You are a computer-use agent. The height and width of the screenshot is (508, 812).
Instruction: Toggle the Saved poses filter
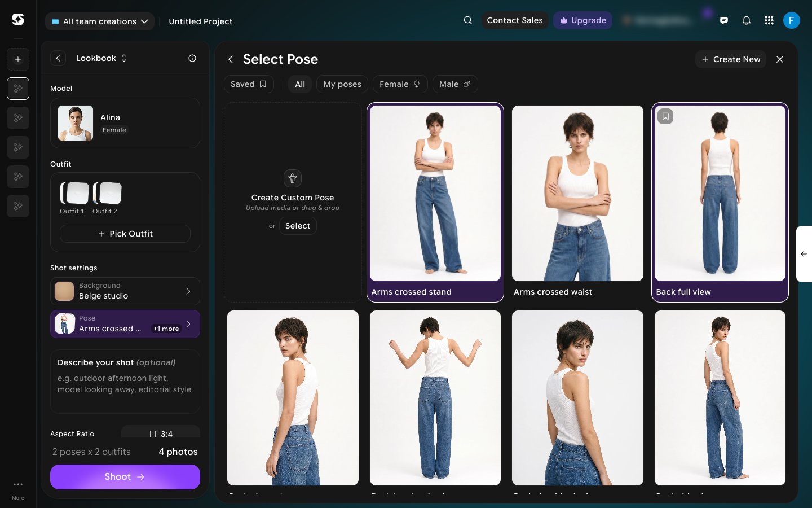tap(249, 84)
